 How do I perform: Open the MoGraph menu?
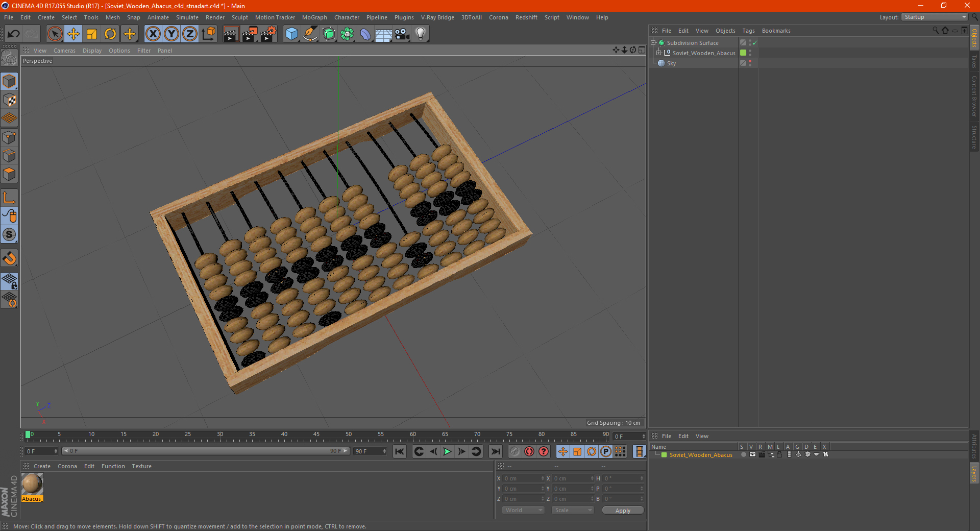point(314,17)
